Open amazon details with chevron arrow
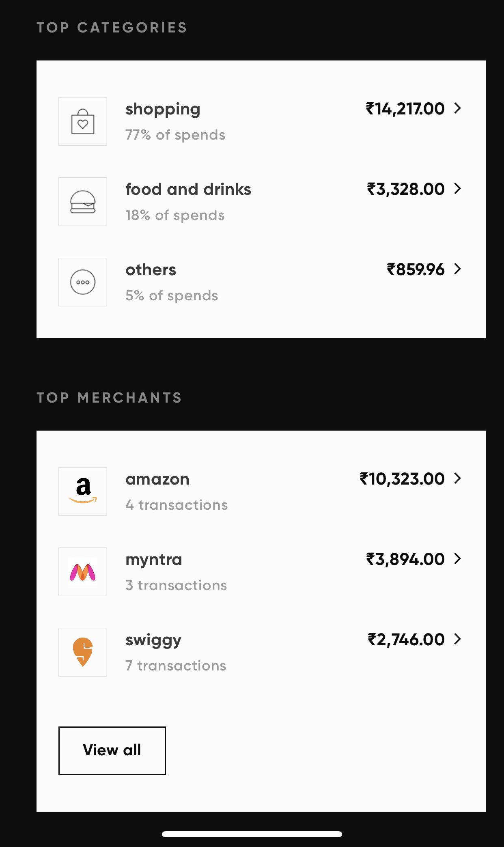Image resolution: width=504 pixels, height=847 pixels. (x=458, y=478)
